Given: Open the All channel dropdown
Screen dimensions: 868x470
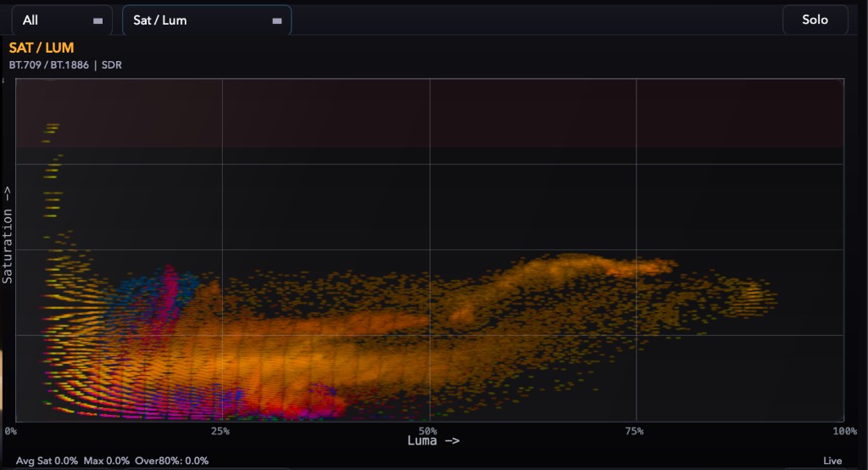Looking at the screenshot, I should tap(62, 20).
